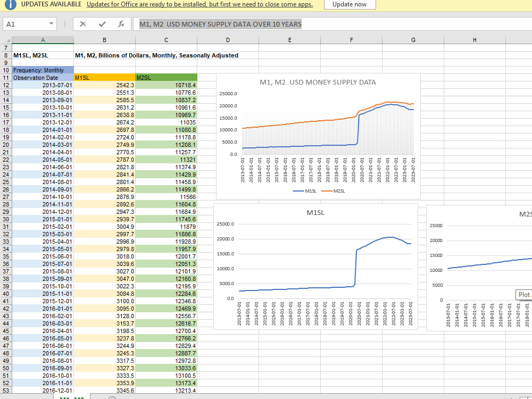This screenshot has height=399, width=532.
Task: Click the 'Frequency: Monthly' cell
Action: click(43, 70)
